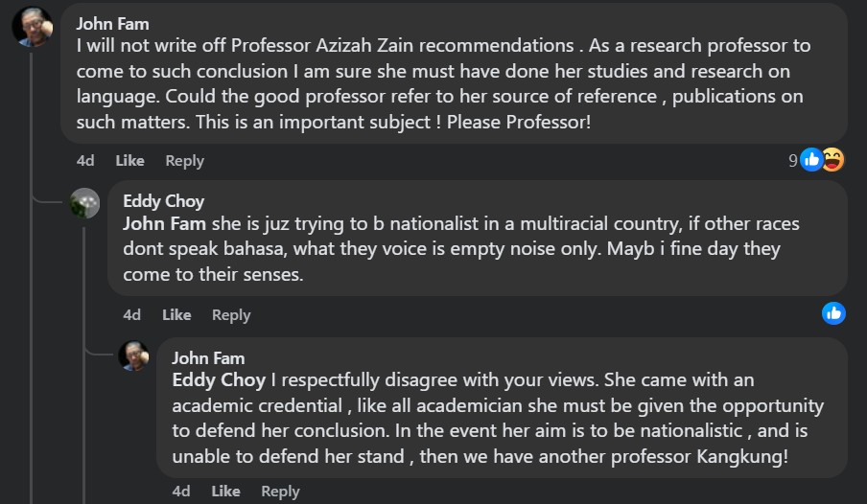The height and width of the screenshot is (504, 867).
Task: Like John Fam's reply about professor Kangkung
Action: click(x=225, y=491)
